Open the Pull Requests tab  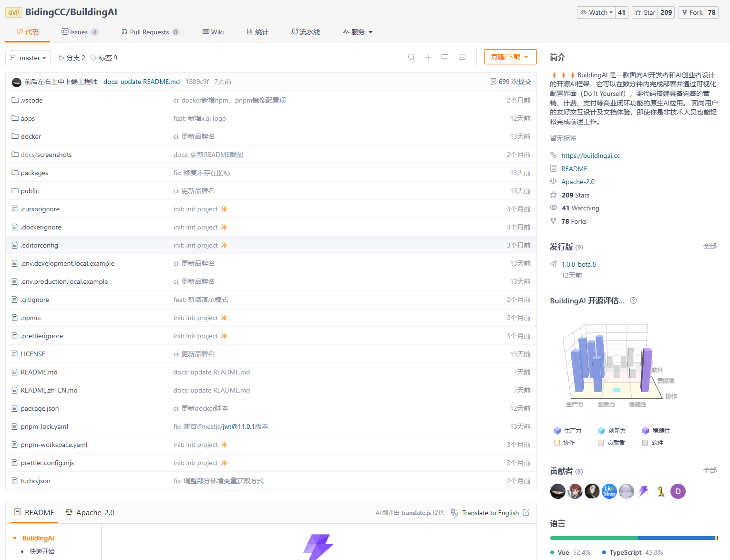149,31
